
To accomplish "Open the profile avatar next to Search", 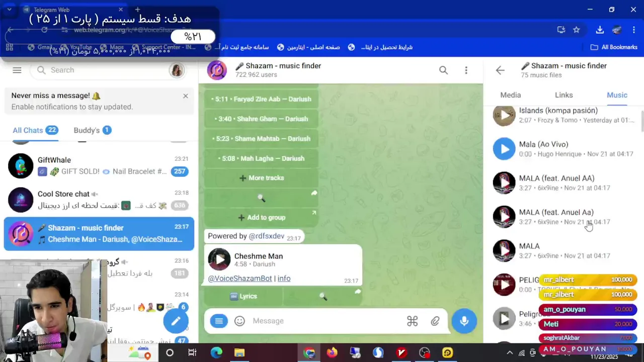I will [177, 70].
